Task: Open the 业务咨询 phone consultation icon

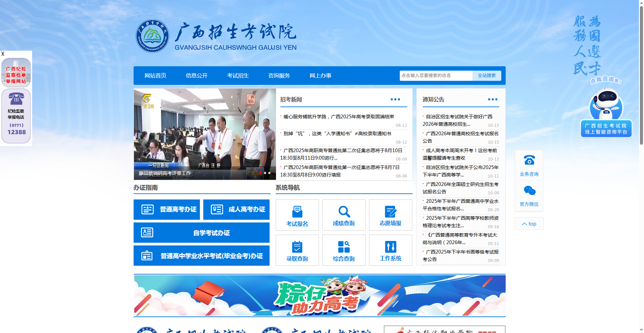Action: (x=529, y=165)
